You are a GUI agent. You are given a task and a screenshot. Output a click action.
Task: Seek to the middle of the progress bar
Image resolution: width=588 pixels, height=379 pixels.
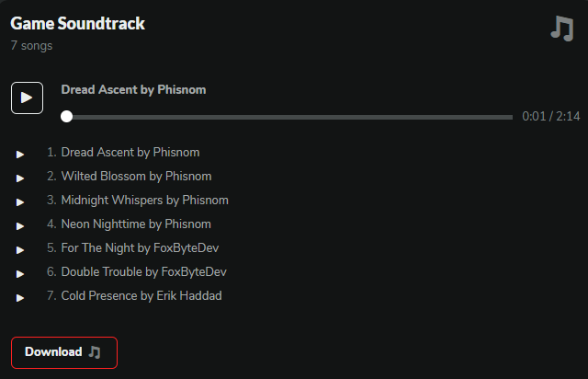(x=289, y=117)
